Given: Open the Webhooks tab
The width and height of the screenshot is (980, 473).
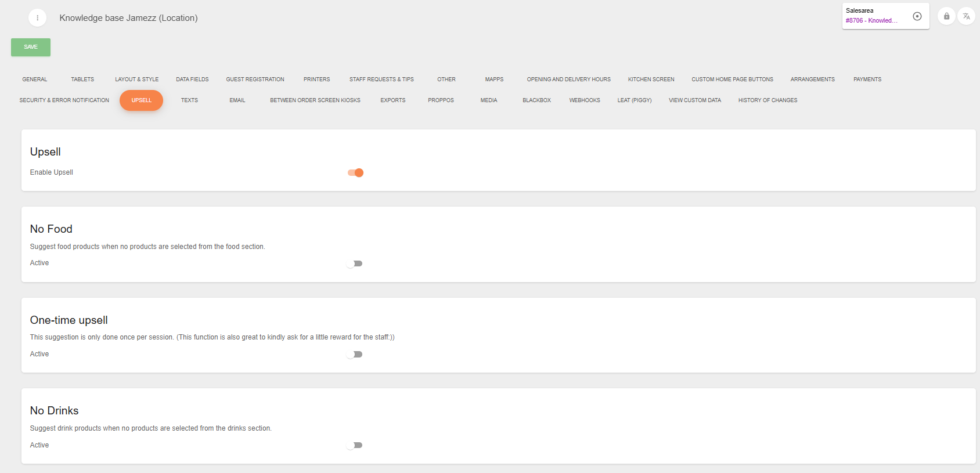Looking at the screenshot, I should [585, 100].
